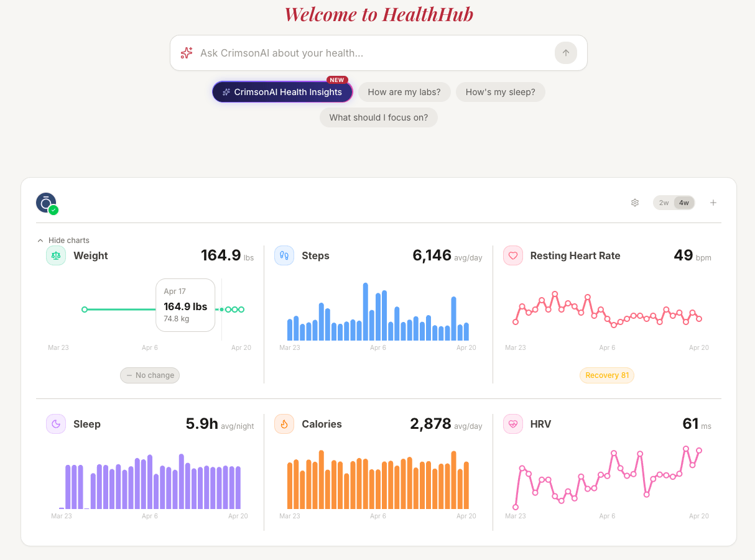This screenshot has height=560, width=755.
Task: Click the Welcome to HealthHub heading
Action: 379,14
